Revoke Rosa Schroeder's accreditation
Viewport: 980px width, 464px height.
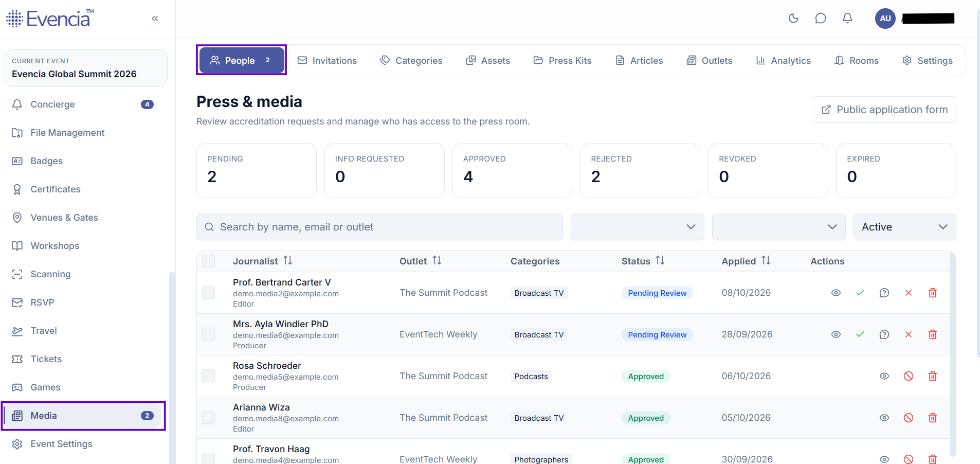click(x=909, y=376)
